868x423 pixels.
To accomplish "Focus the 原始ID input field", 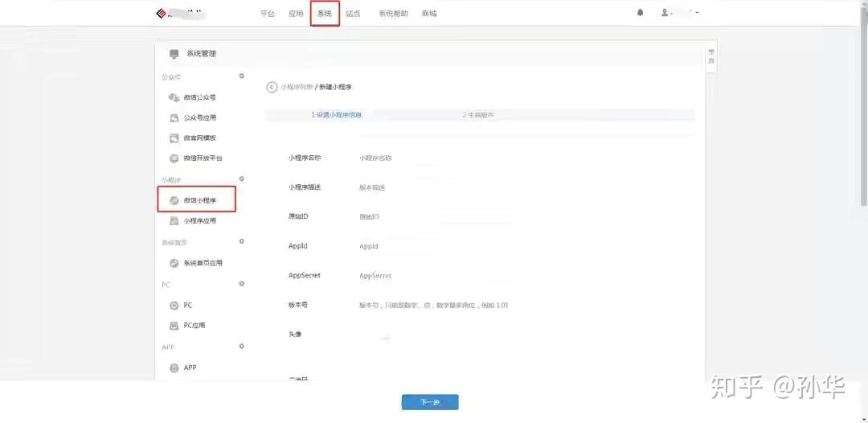I will pos(436,216).
